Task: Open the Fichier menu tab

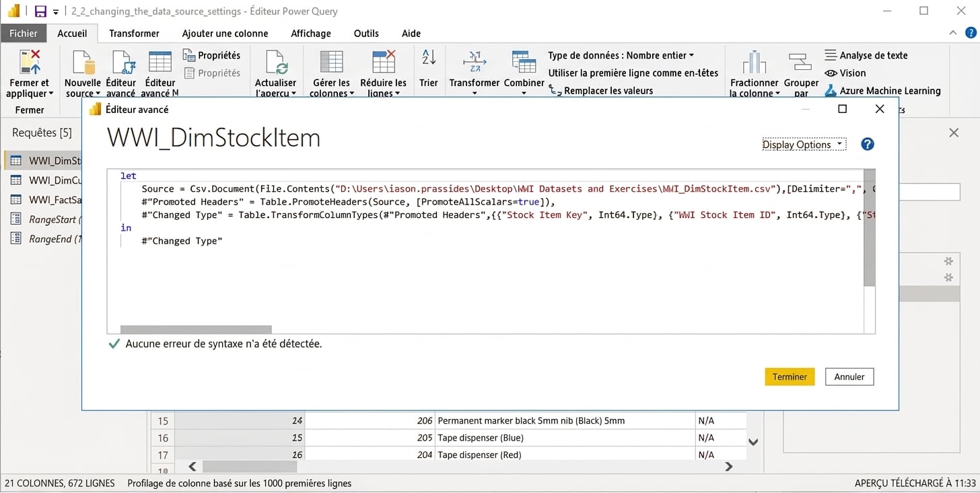Action: pyautogui.click(x=24, y=33)
